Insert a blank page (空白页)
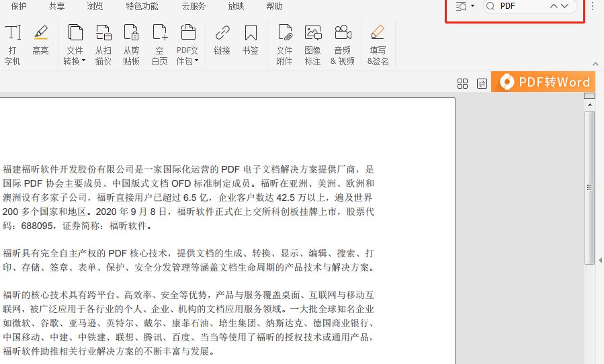The height and width of the screenshot is (364, 604). [x=159, y=45]
